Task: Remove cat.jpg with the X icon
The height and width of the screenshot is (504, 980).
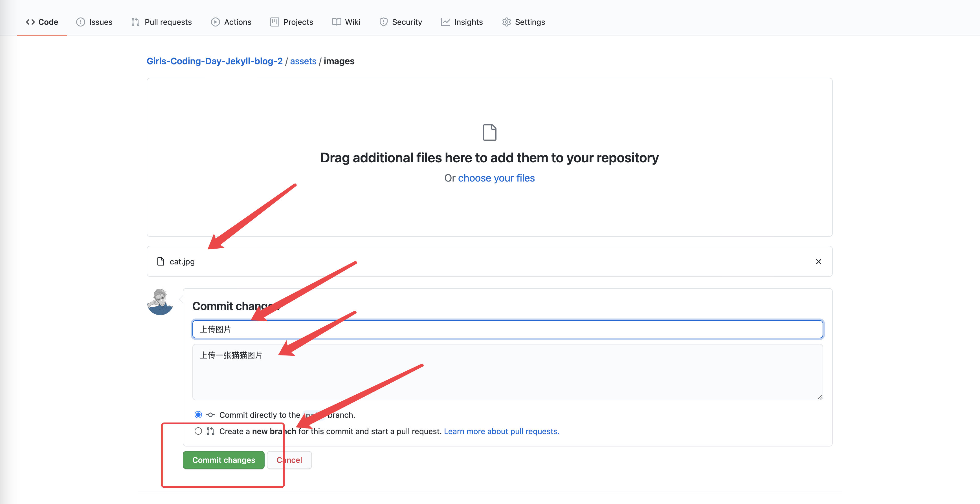Action: pyautogui.click(x=818, y=262)
